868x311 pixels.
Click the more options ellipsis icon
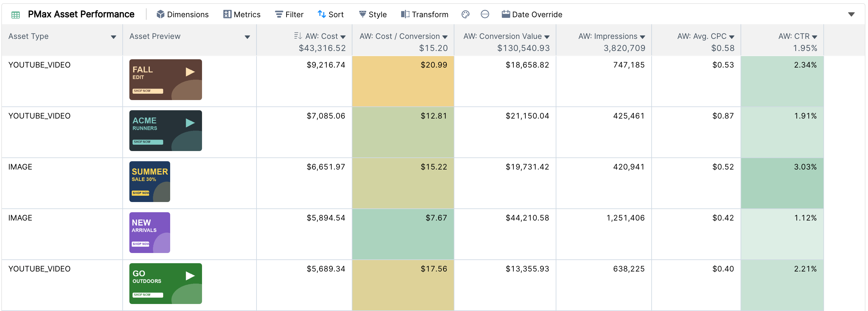coord(485,14)
